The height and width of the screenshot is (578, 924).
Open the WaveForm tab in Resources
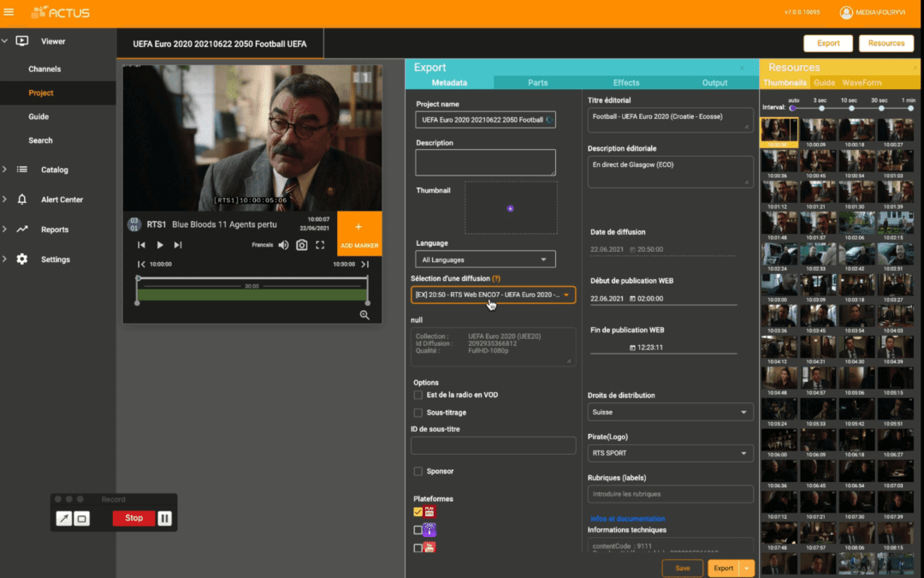click(862, 82)
